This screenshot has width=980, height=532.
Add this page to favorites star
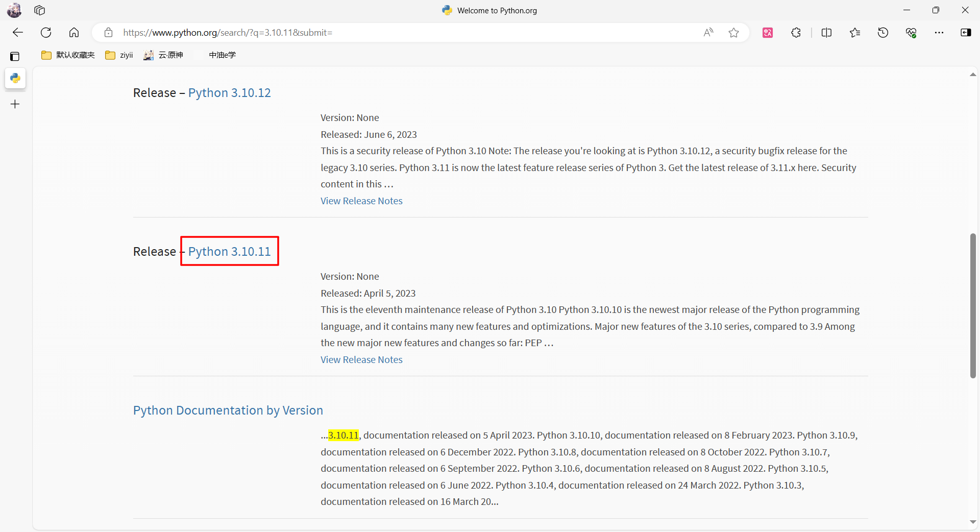(733, 33)
